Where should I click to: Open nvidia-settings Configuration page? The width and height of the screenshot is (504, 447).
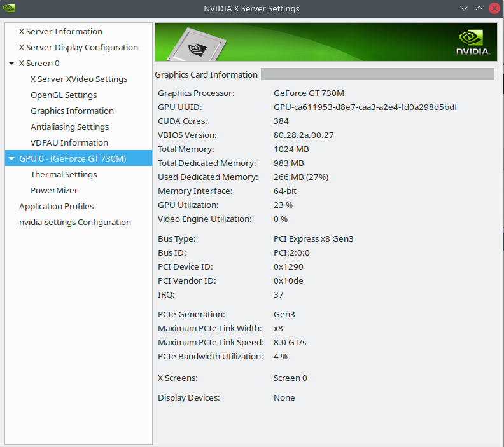click(75, 222)
